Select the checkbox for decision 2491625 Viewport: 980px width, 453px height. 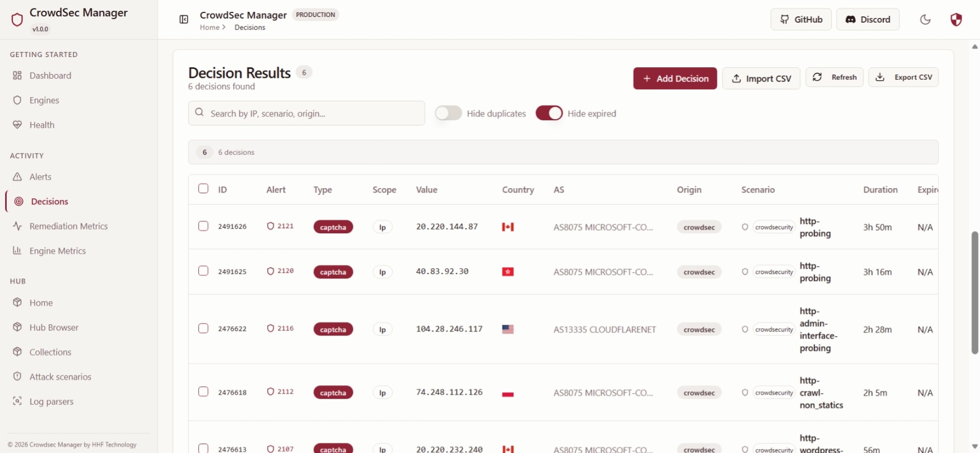point(203,271)
